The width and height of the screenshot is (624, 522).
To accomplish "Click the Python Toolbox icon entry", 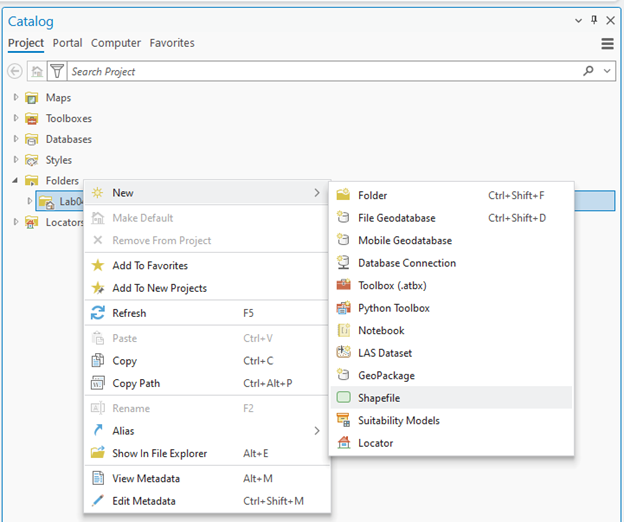I will point(393,308).
